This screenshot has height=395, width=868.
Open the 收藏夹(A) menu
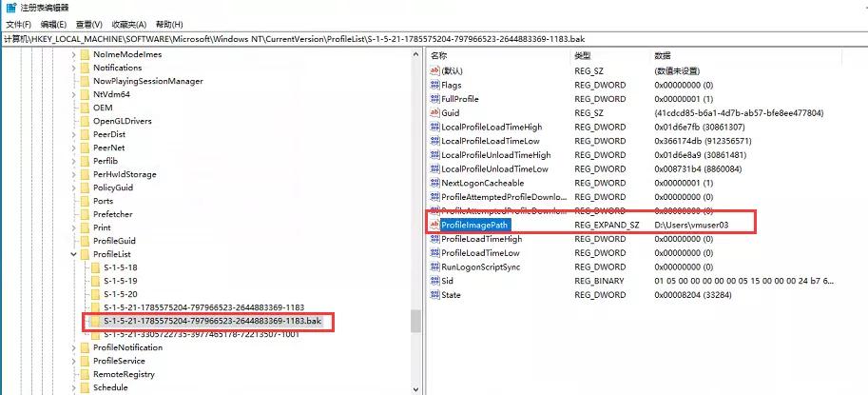129,25
